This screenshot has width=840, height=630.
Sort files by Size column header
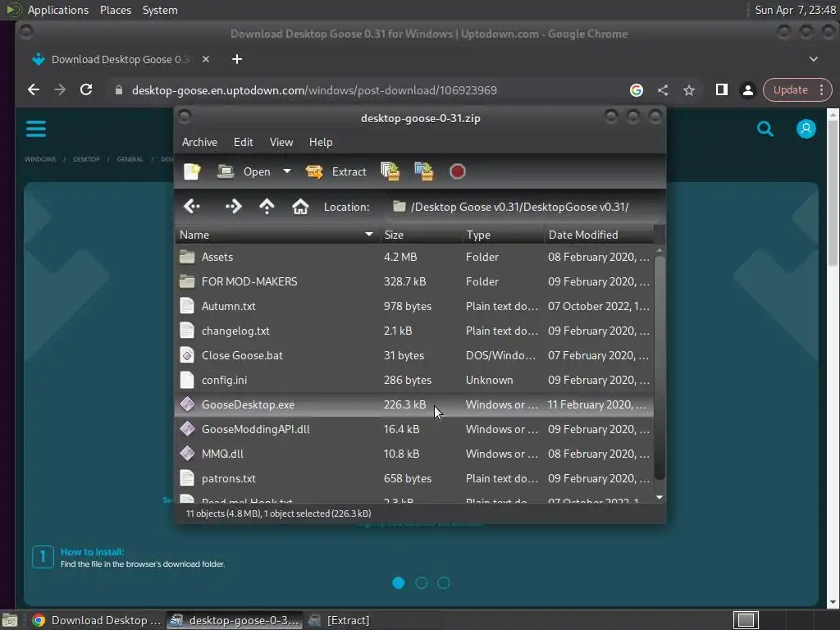tap(421, 235)
